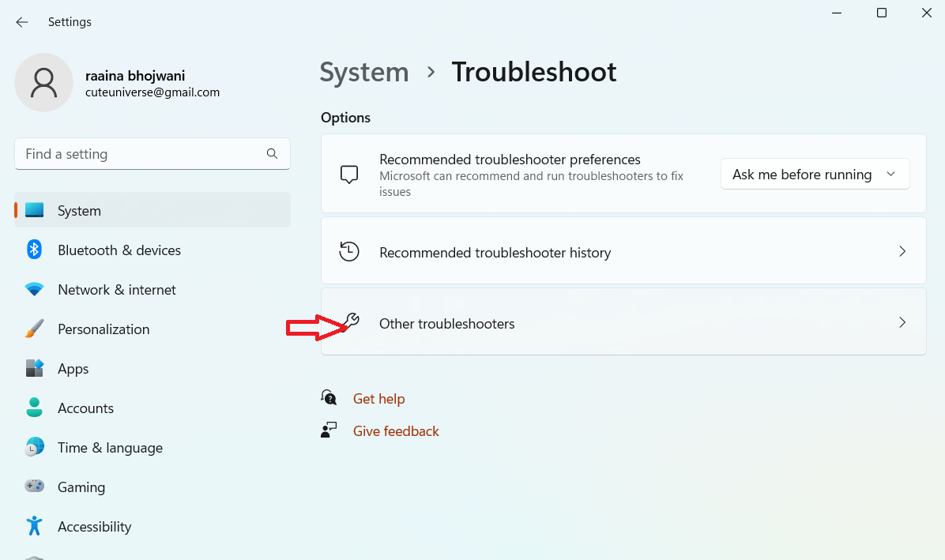Click the Bluetooth & devices icon
Screen dimensions: 945x560
click(34, 250)
